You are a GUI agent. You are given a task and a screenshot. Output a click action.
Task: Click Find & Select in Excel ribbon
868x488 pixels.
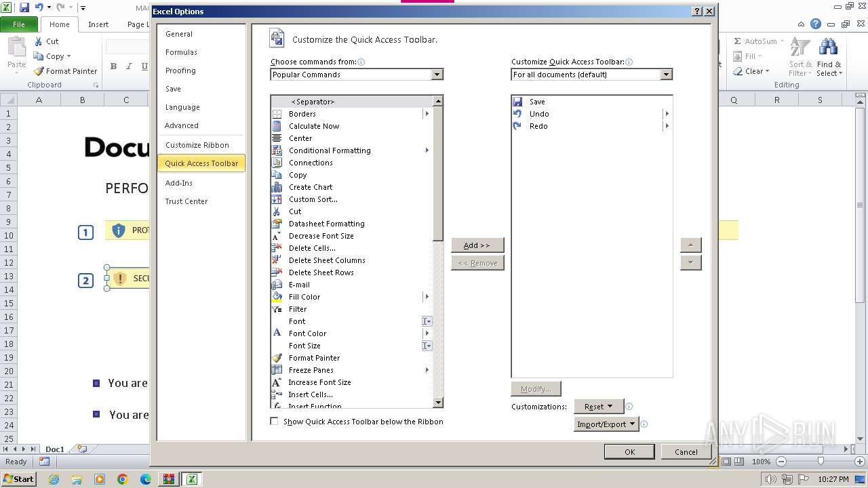[x=828, y=58]
